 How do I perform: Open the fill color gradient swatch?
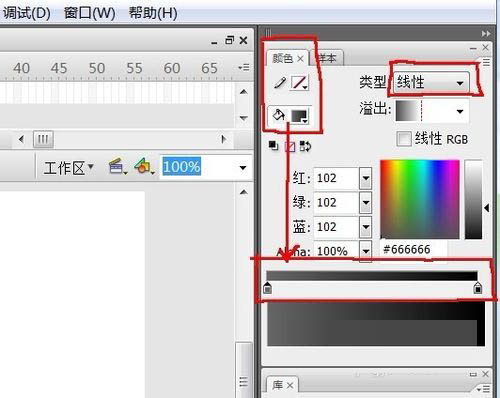point(300,116)
